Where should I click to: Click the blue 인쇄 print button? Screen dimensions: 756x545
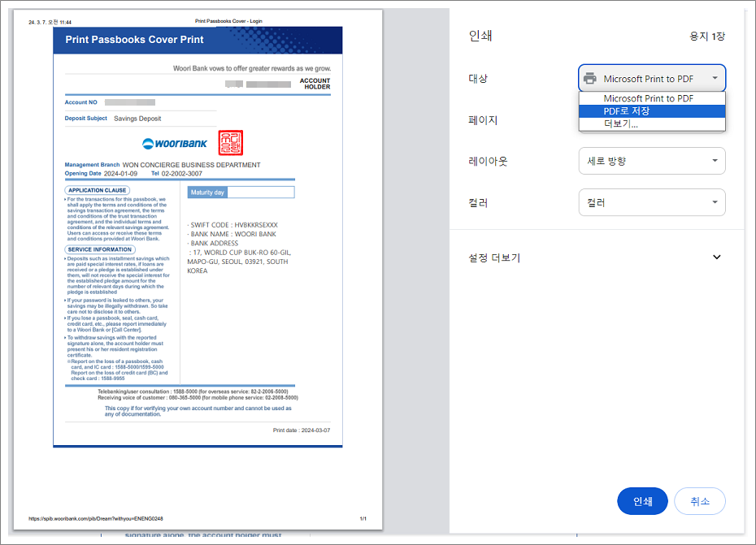tap(642, 501)
